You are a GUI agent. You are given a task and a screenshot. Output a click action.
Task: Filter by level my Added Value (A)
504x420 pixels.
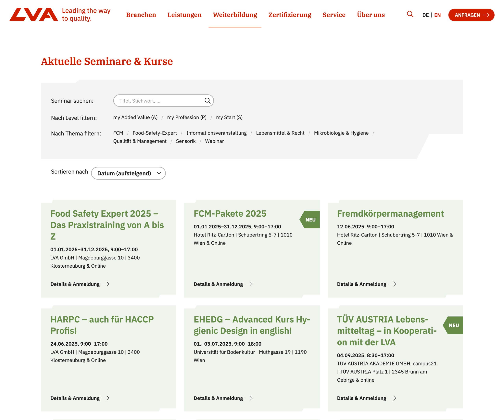(135, 117)
